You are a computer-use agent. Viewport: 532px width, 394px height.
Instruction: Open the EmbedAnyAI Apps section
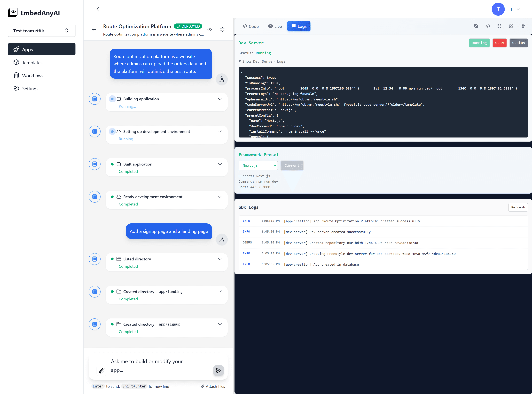pos(41,49)
